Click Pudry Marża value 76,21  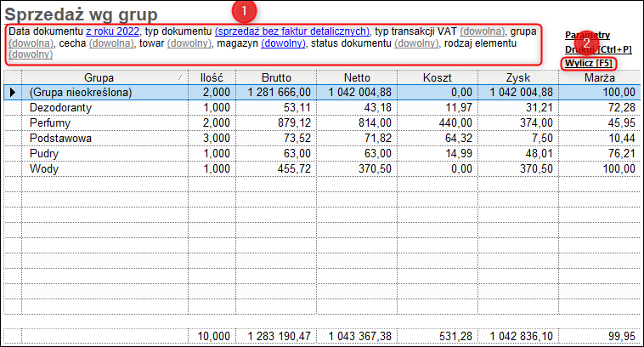coord(622,153)
